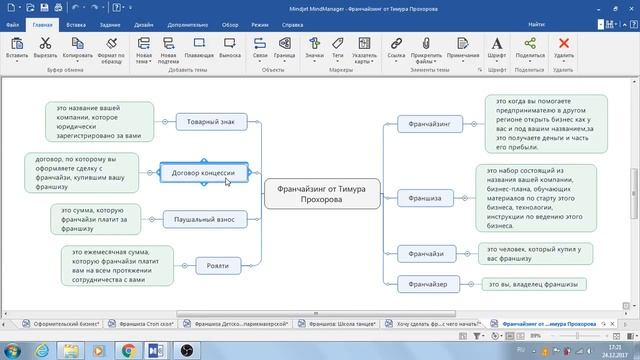The image size is (640, 360).
Task: Click the Вырезать (Cut) scissors icon
Action: [45, 43]
